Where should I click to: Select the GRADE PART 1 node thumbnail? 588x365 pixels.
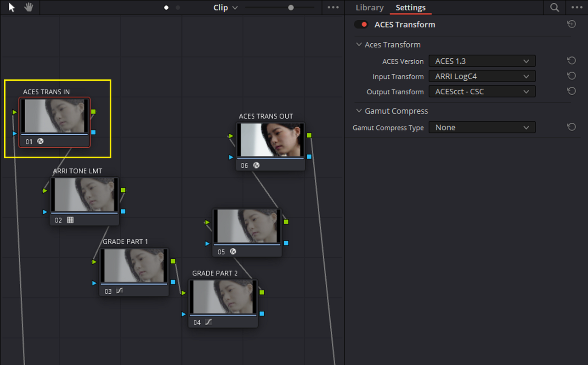(x=134, y=266)
